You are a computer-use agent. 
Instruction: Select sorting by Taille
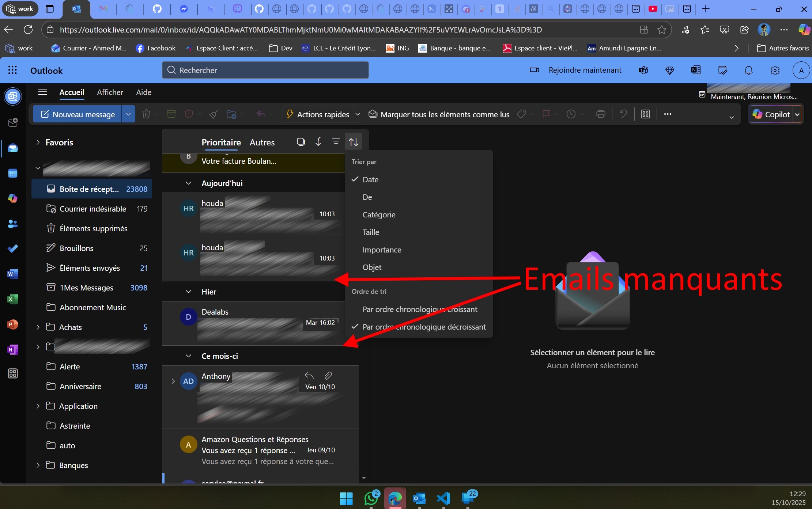(x=370, y=232)
